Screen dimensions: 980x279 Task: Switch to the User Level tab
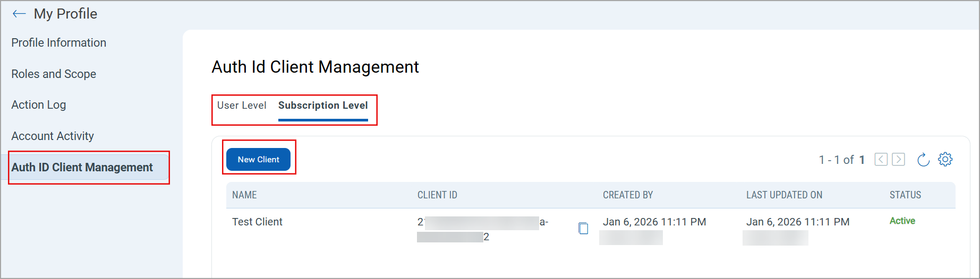click(x=242, y=106)
